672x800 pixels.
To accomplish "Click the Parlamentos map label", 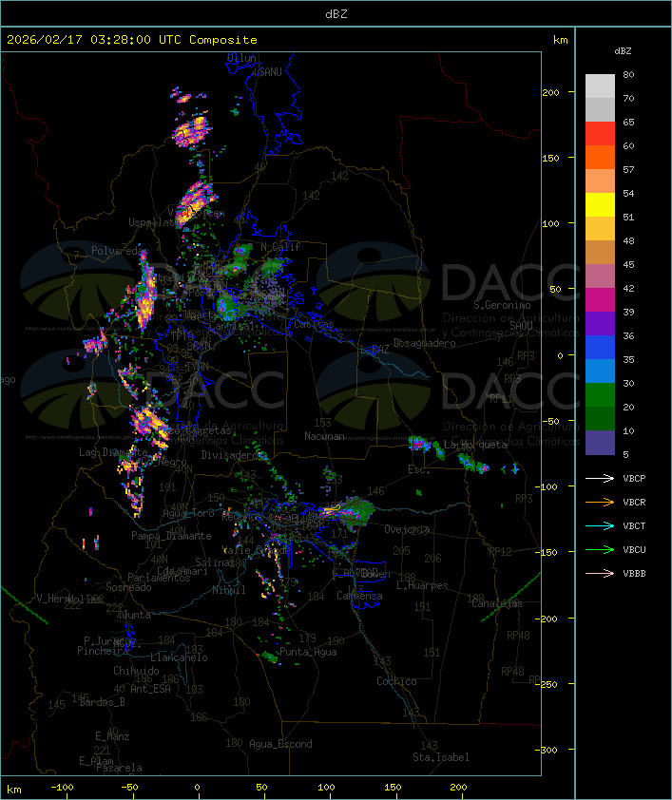I will (x=159, y=578).
